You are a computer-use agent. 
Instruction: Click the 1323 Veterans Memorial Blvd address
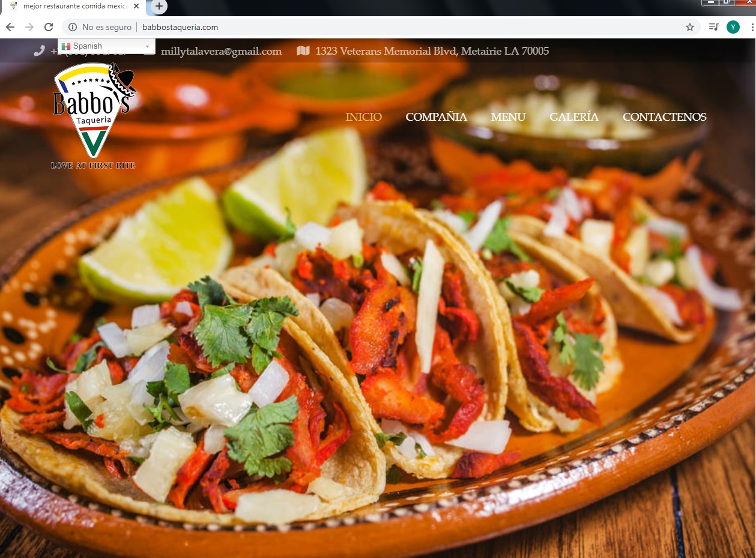point(432,51)
